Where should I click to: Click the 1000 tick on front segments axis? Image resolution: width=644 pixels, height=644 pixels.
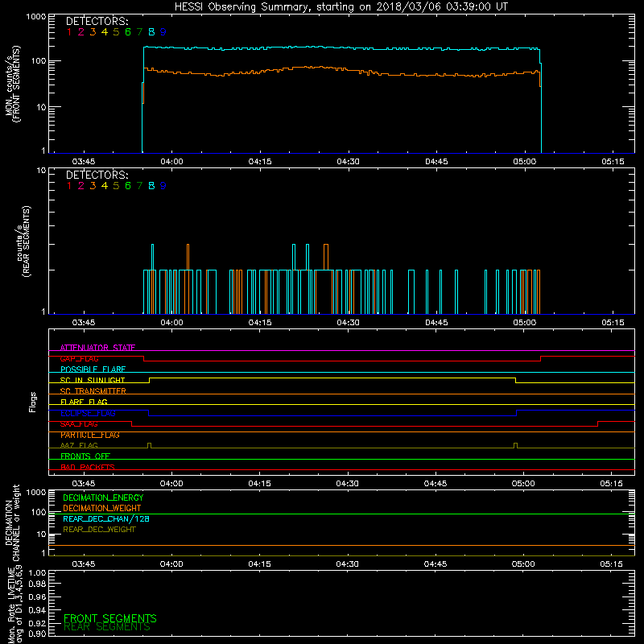36,17
